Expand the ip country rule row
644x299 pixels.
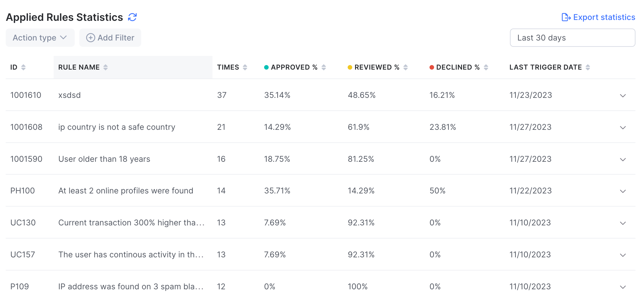[623, 128]
